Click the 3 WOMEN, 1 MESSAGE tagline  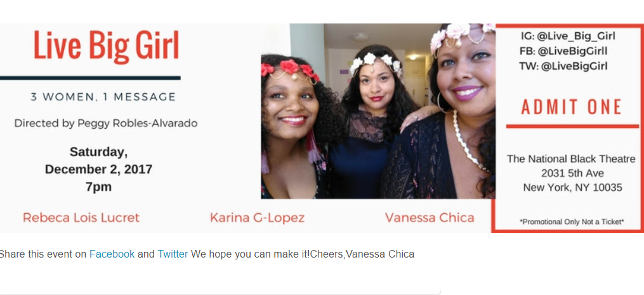point(103,97)
